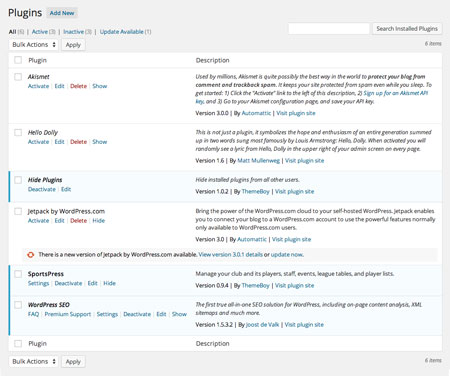Open the top Bulk Actions dropdown

coord(34,45)
